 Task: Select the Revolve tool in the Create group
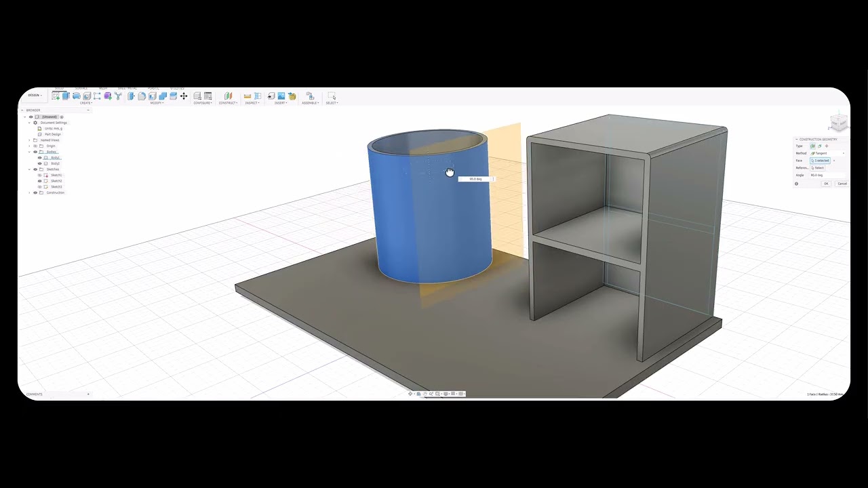tap(77, 96)
